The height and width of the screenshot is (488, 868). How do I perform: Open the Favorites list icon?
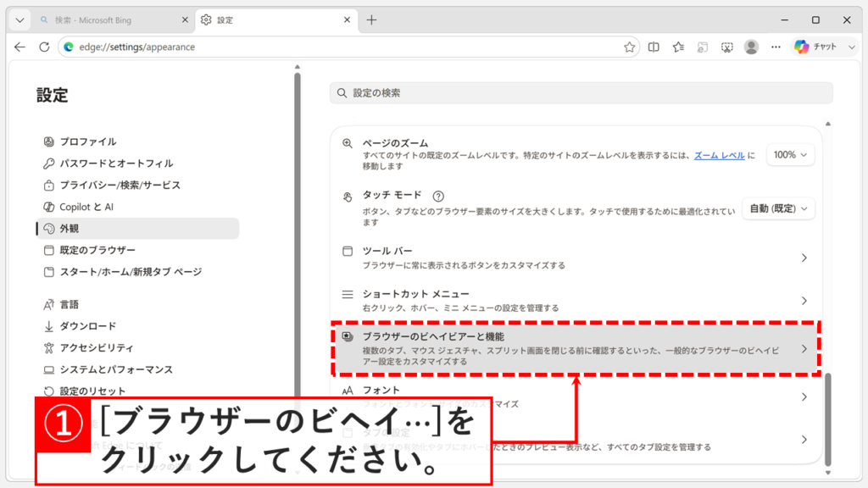point(678,47)
